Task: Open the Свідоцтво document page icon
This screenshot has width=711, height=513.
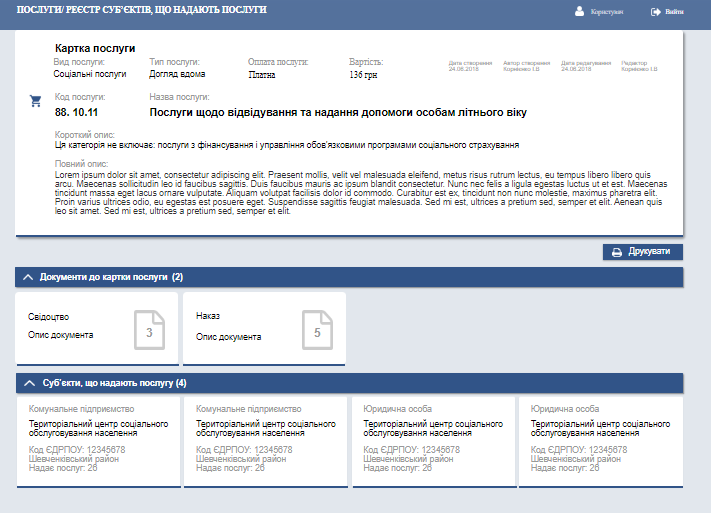Action: click(x=149, y=330)
